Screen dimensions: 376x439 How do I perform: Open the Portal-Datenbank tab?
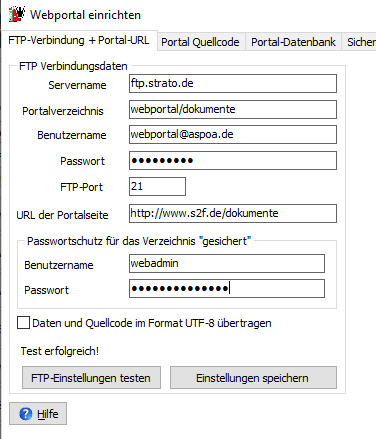[293, 42]
